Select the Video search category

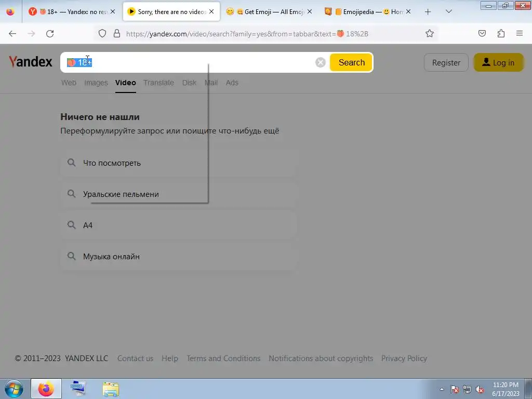tap(126, 83)
